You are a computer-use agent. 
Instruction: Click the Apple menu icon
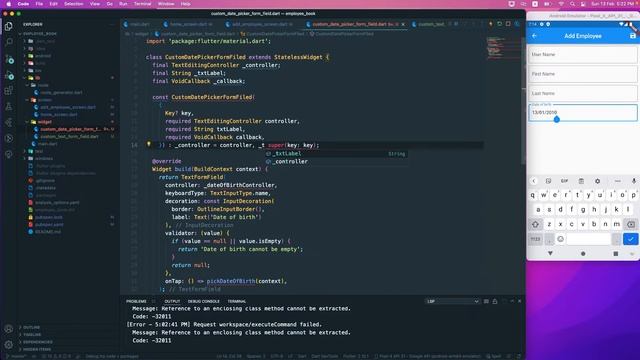coord(8,4)
